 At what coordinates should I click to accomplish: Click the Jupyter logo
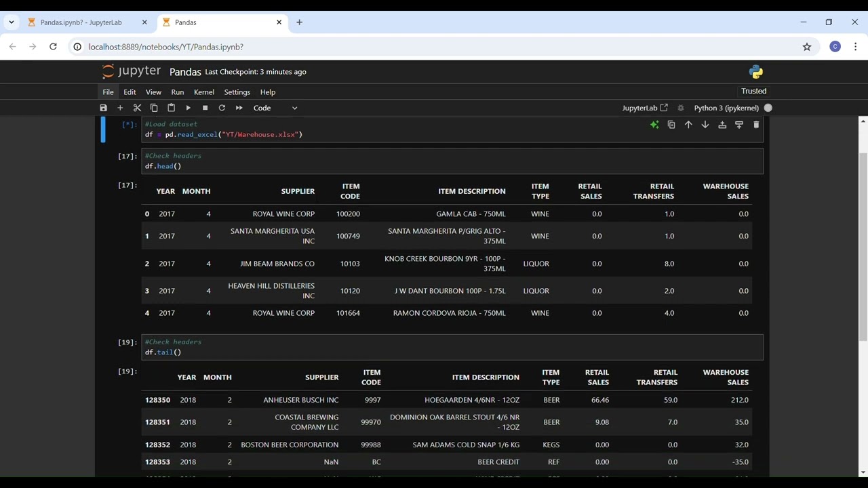(x=132, y=71)
